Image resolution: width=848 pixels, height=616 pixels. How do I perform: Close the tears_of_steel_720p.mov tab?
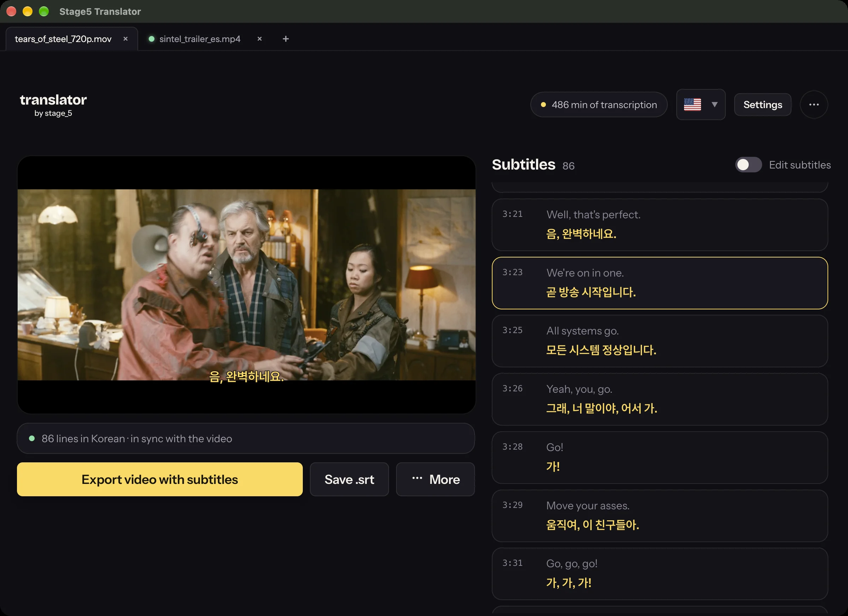[126, 39]
